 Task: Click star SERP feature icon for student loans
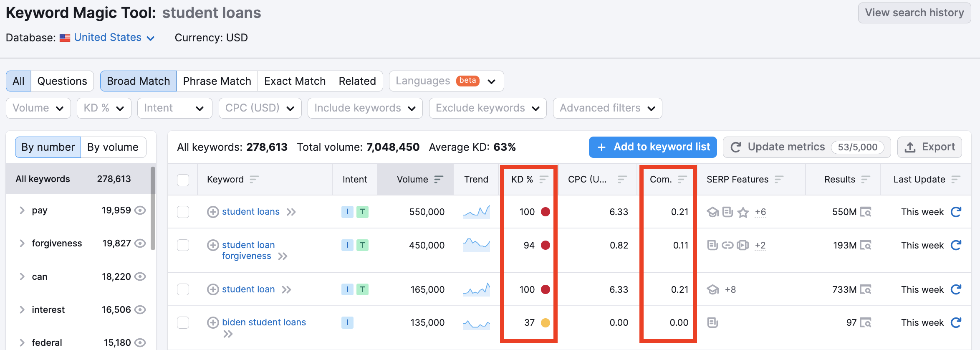743,212
